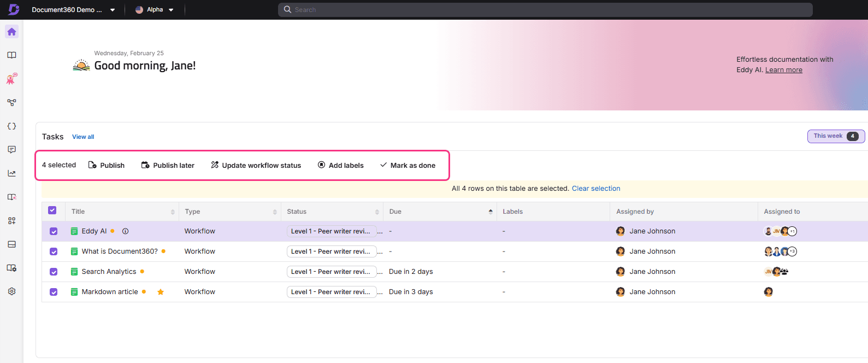The image size is (868, 363).
Task: Click assignee avatars in What is Document360? row
Action: [x=780, y=251]
